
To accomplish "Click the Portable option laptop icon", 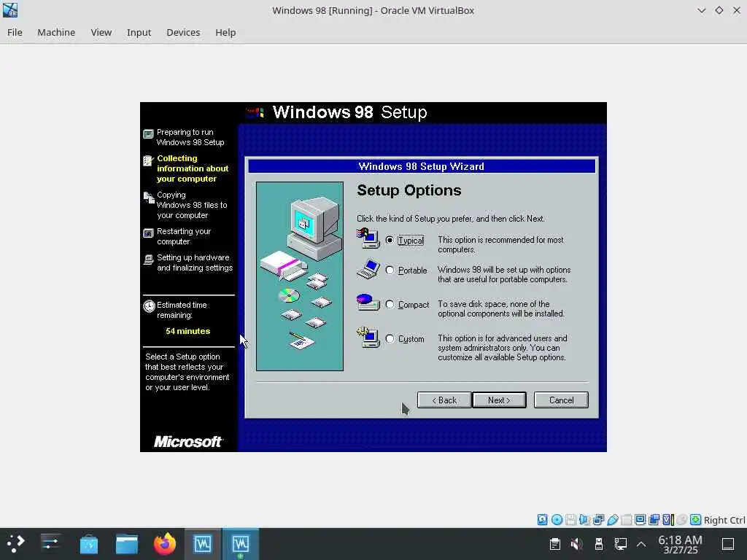I will tap(368, 269).
